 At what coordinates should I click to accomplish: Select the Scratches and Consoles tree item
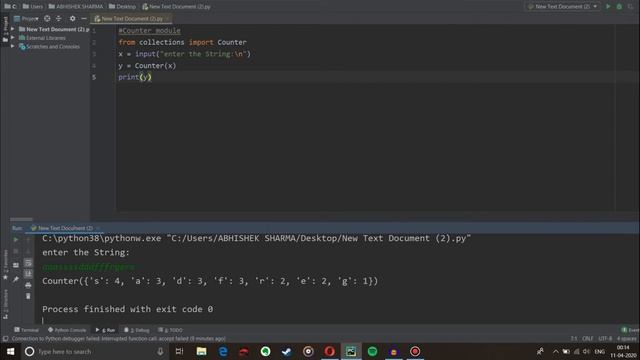pyautogui.click(x=49, y=47)
